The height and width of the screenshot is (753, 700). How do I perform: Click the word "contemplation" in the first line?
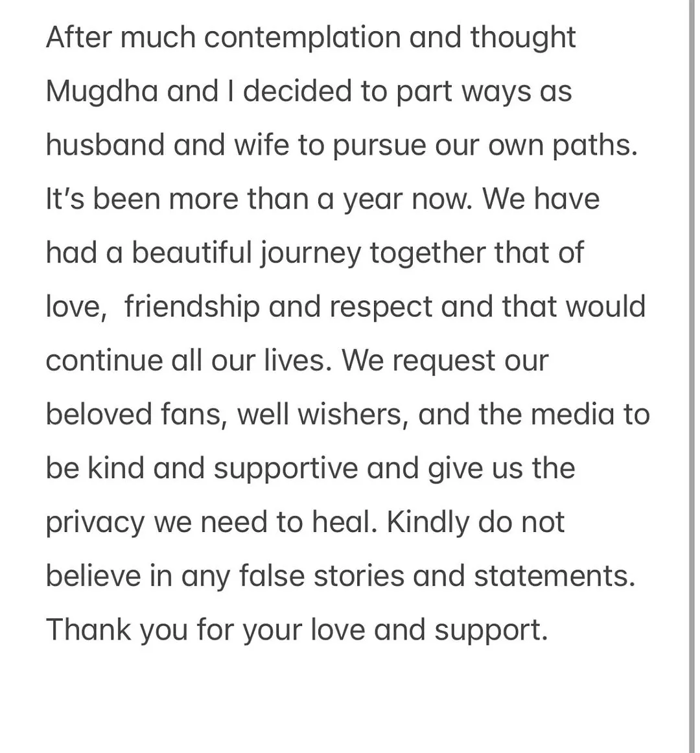click(x=303, y=38)
